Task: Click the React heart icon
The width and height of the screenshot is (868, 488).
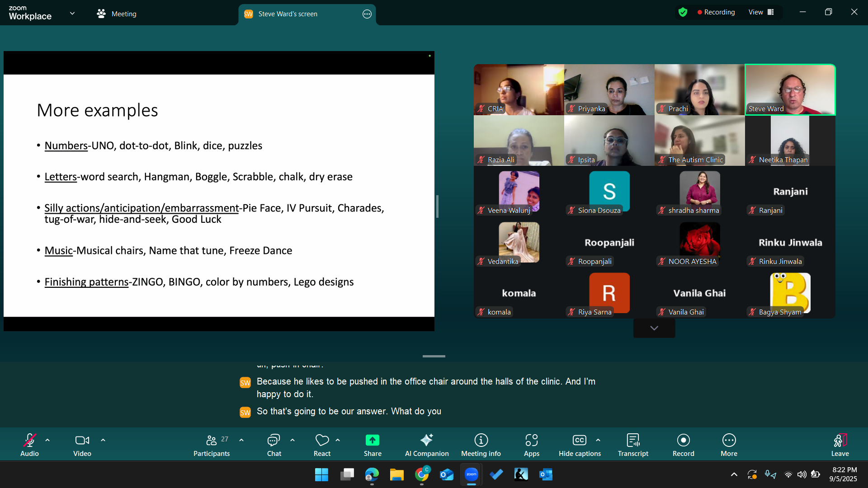Action: (322, 441)
